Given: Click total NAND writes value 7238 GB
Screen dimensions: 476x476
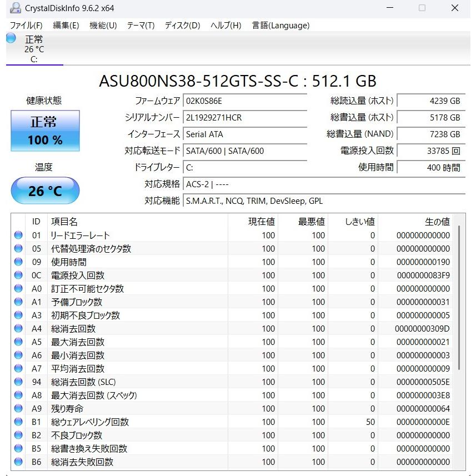Looking at the screenshot, I should point(431,134).
